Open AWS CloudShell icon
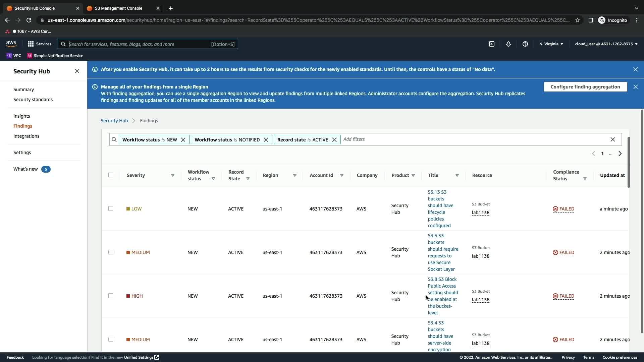Screen dimensions: 644x362 click(492, 44)
